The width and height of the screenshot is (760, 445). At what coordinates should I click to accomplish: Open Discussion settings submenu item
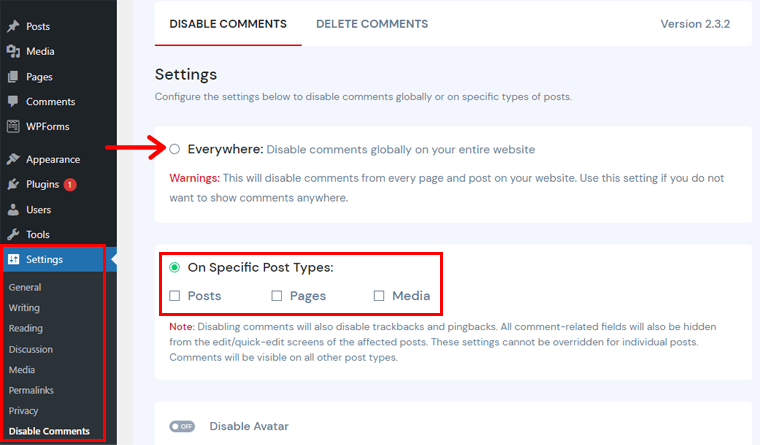31,349
